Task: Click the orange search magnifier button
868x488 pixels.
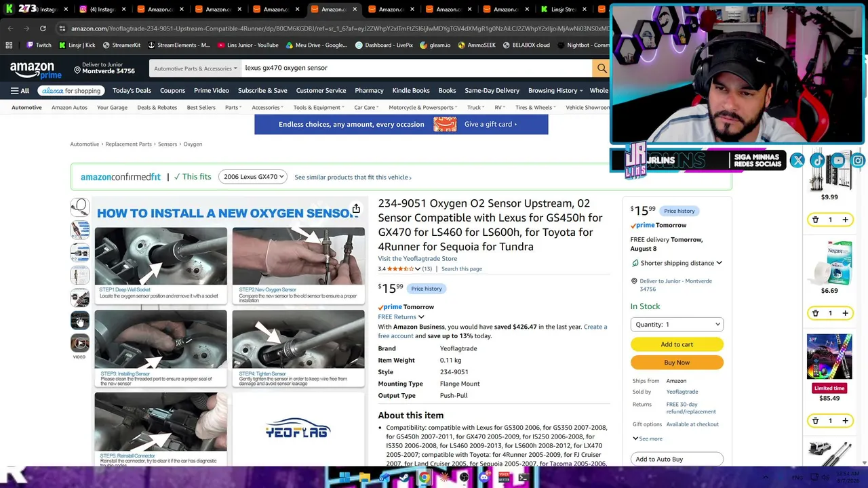Action: tap(601, 68)
